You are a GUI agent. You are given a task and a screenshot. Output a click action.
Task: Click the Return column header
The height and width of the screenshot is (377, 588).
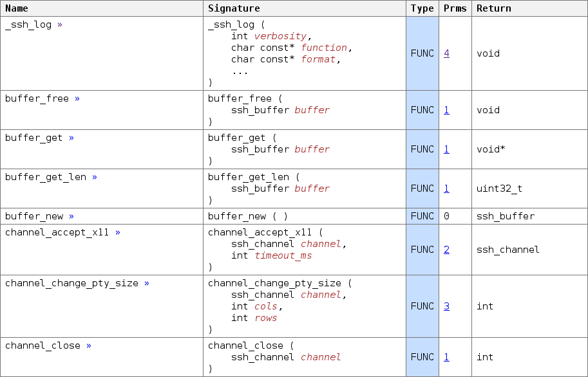click(493, 8)
